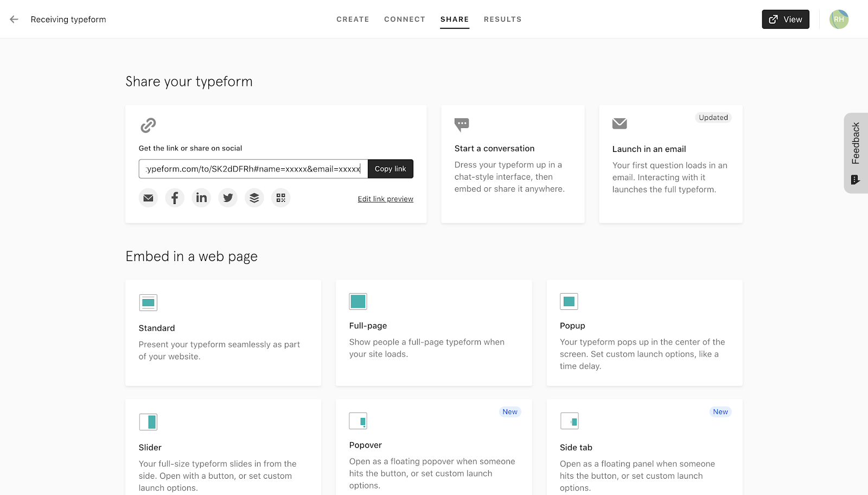
Task: Open the Results tab
Action: [x=502, y=19]
